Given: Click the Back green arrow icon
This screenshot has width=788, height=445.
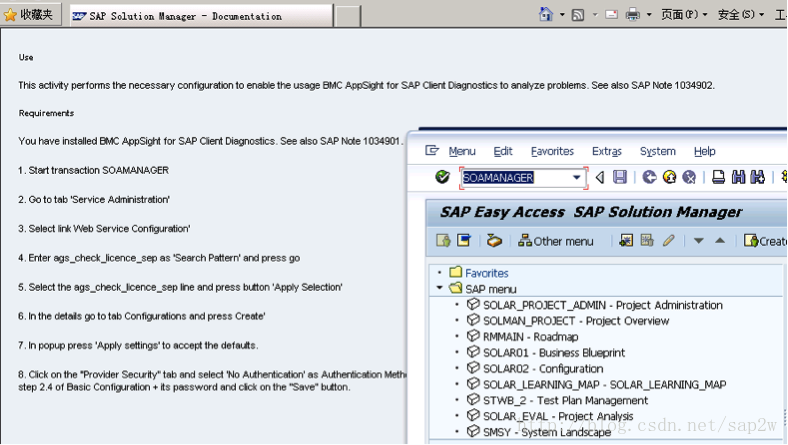Looking at the screenshot, I should click(649, 177).
